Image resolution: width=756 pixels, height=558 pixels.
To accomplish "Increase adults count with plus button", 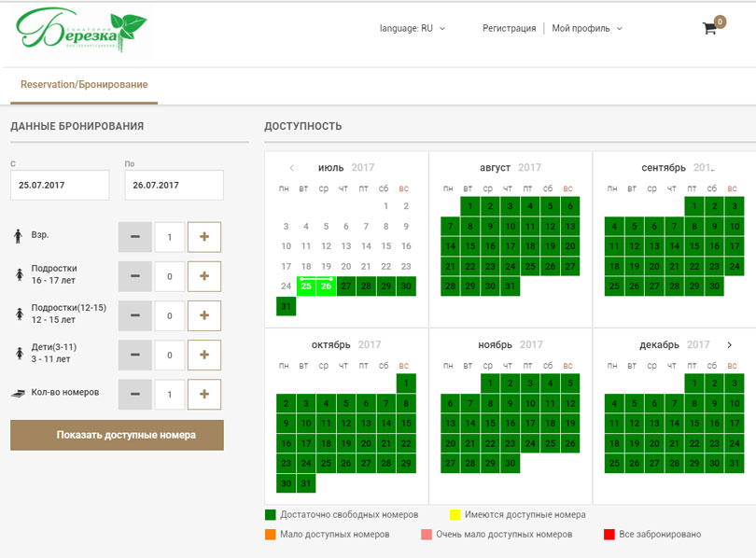I will pyautogui.click(x=203, y=237).
